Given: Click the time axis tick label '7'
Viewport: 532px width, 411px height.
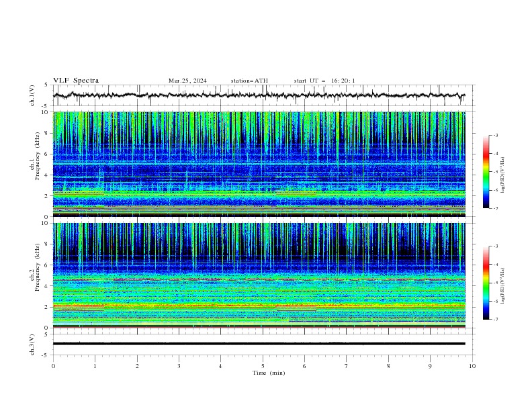Looking at the screenshot, I should point(347,366).
